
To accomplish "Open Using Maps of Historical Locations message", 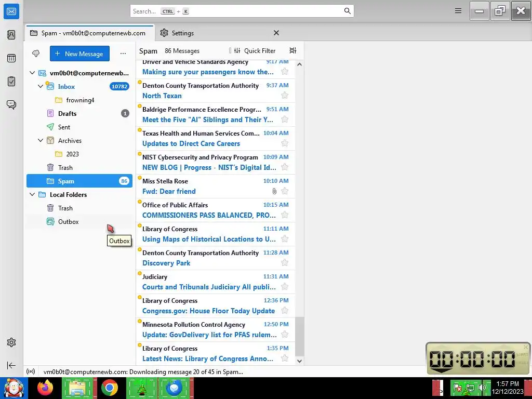I will 216,234.
